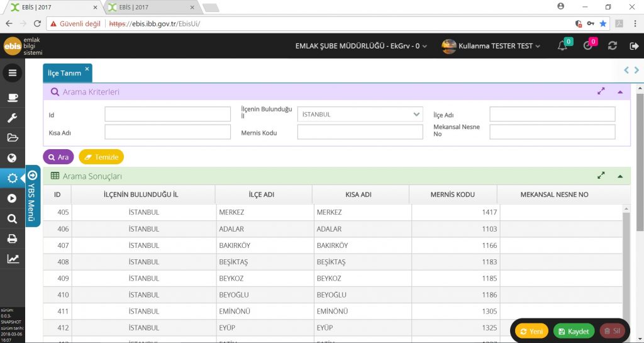The image size is (644, 343).
Task: Click the row ID 411 cell
Action: coord(57,311)
